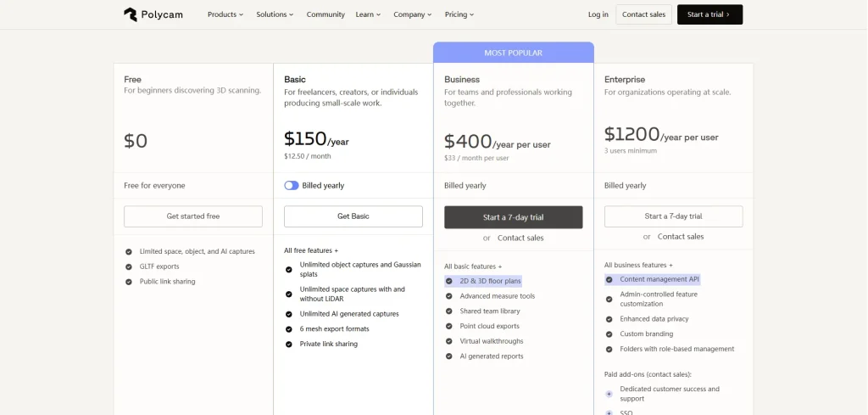Image resolution: width=868 pixels, height=415 pixels.
Task: Expand the Products menu
Action: [x=225, y=14]
